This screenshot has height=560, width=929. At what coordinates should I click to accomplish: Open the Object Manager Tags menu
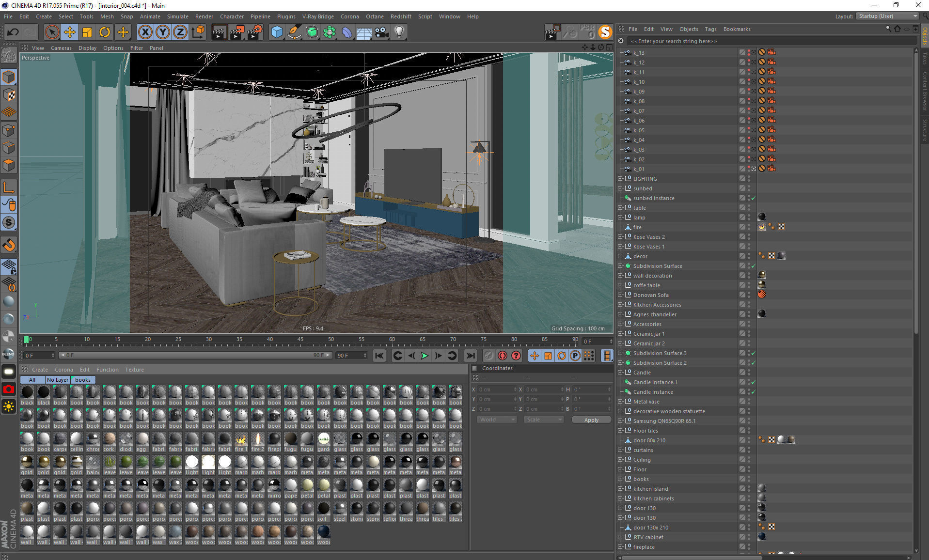point(710,29)
